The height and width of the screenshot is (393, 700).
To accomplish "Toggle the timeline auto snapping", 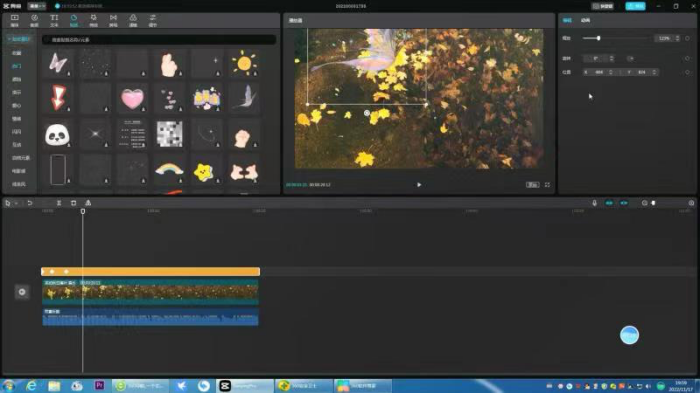I will tap(624, 203).
